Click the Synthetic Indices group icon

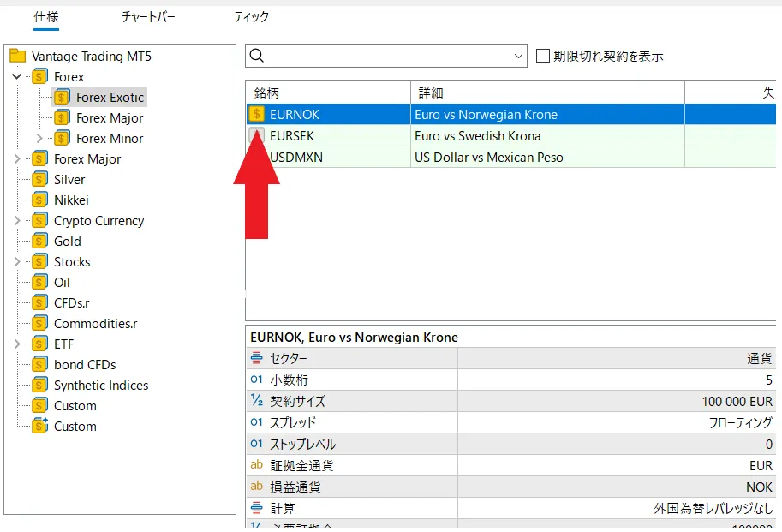(39, 386)
